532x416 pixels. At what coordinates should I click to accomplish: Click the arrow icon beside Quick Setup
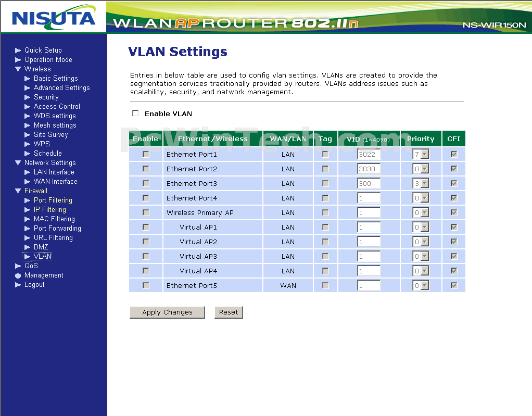click(x=18, y=51)
